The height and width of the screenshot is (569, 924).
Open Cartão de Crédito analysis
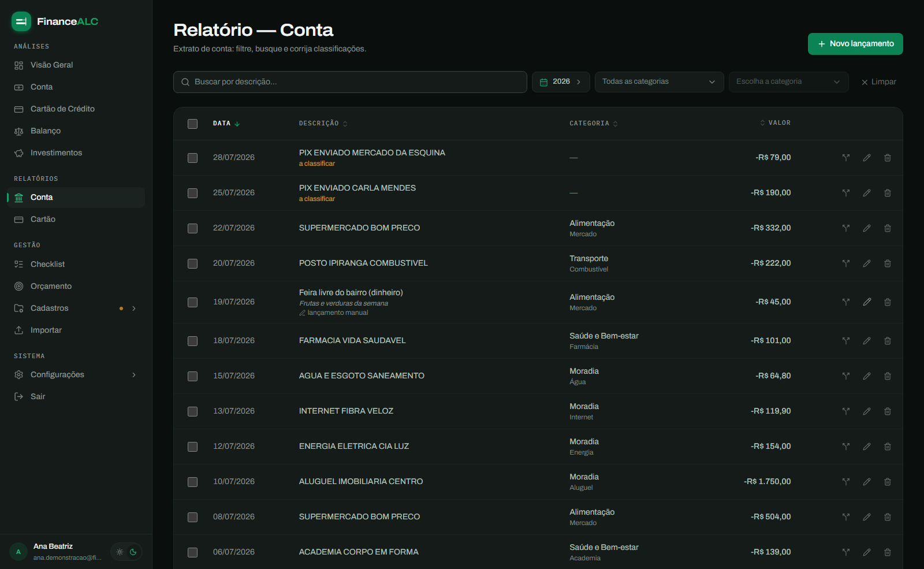75,109
